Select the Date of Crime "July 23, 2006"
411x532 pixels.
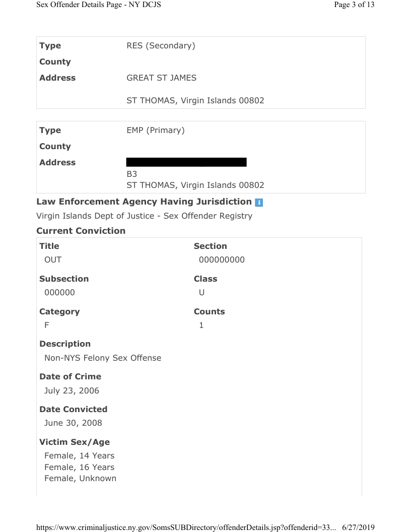[x=72, y=390]
